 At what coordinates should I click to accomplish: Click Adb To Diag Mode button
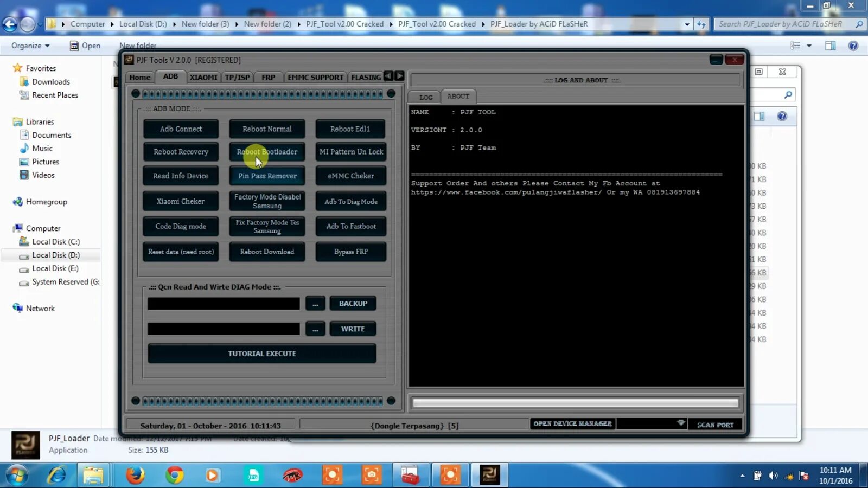pos(351,201)
